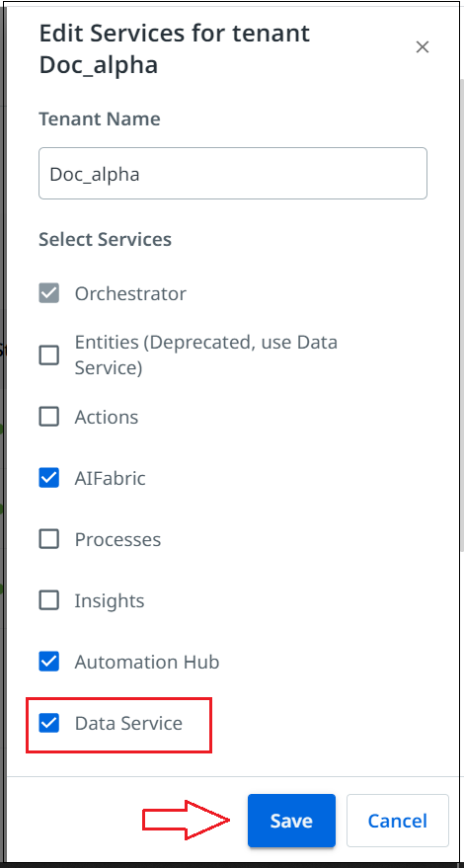Click the Insights label text
464x868 pixels.
pos(110,600)
